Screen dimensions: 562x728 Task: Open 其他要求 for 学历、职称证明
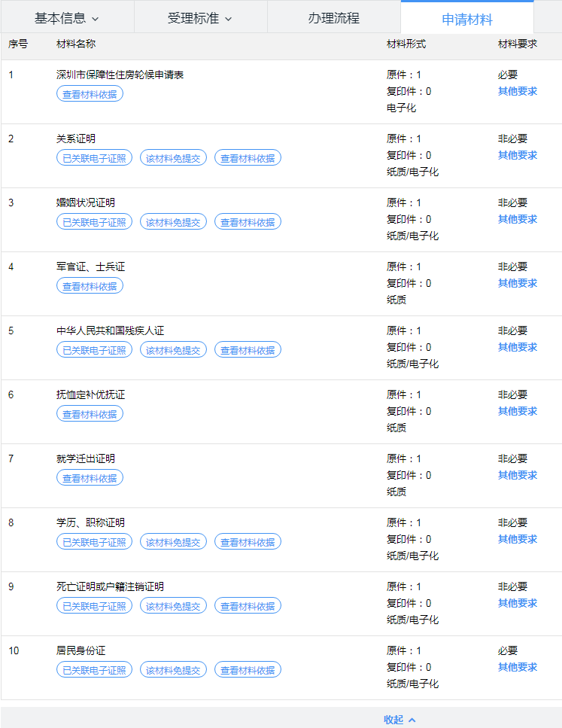coord(518,540)
